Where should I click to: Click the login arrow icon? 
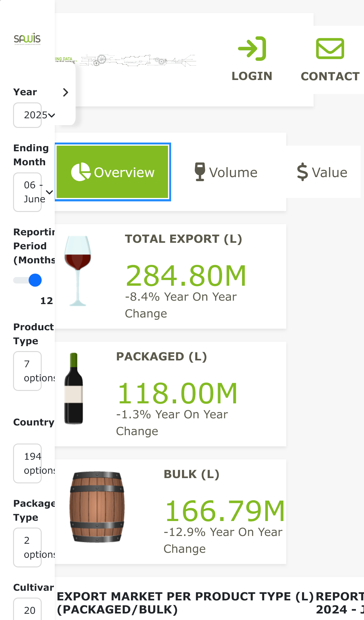point(252,49)
